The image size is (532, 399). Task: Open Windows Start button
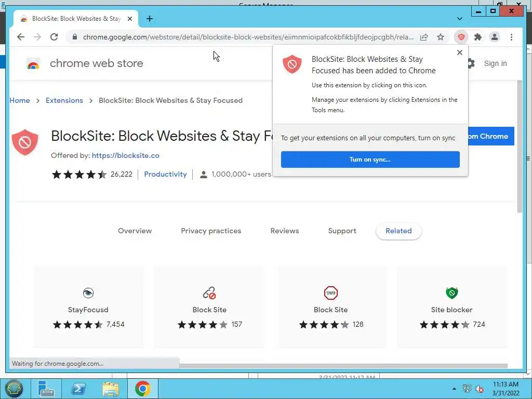click(x=14, y=389)
